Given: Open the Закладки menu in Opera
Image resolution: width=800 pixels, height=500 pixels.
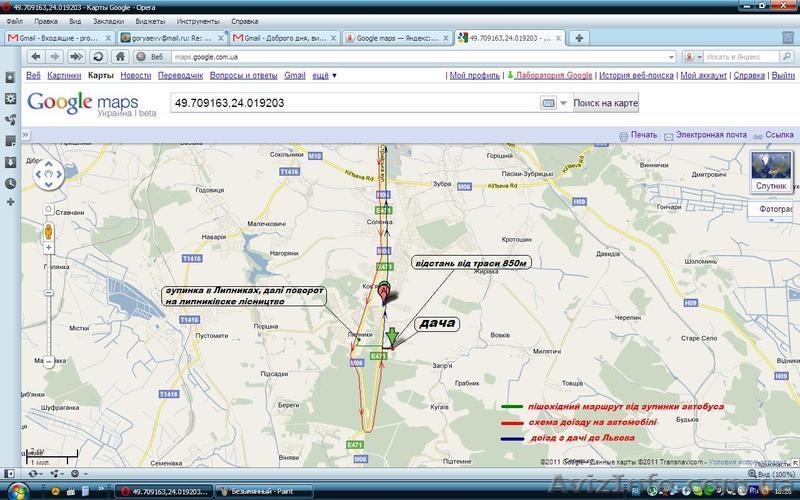Looking at the screenshot, I should pos(108,20).
